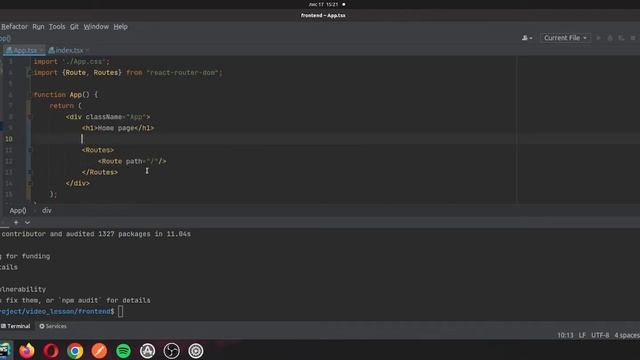Click the Run with Coverage icon

(621, 38)
